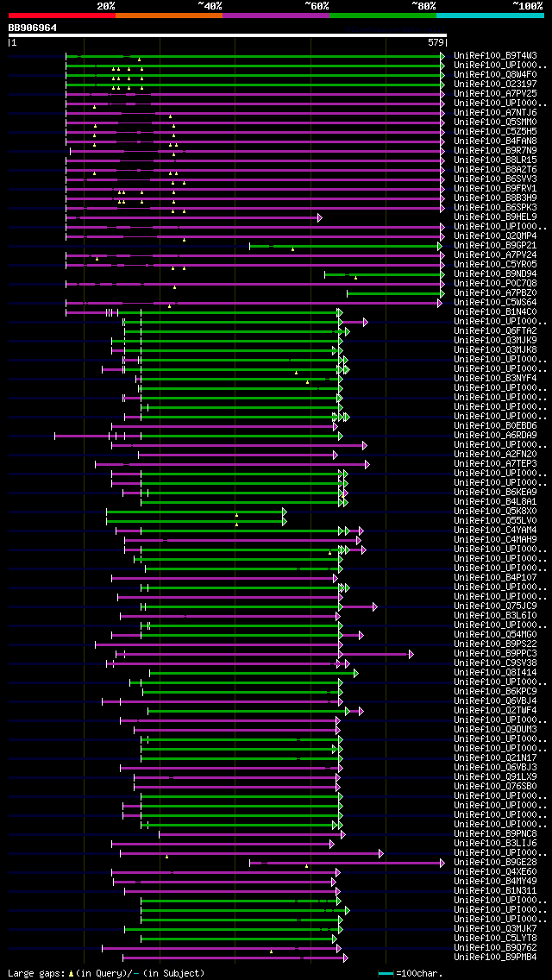Click the UniRef100_B9PMB4 label
The width and height of the screenshot is (552, 980).
coord(496,958)
